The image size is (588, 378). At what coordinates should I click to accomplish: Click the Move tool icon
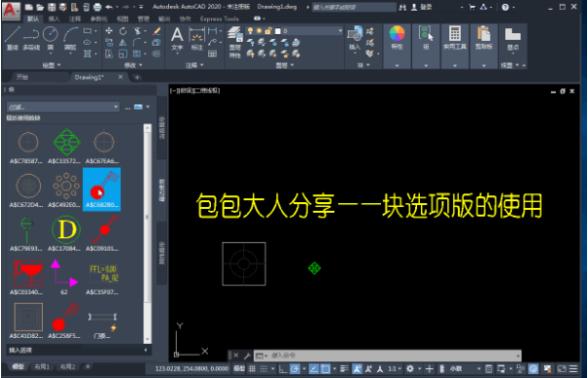tap(109, 30)
